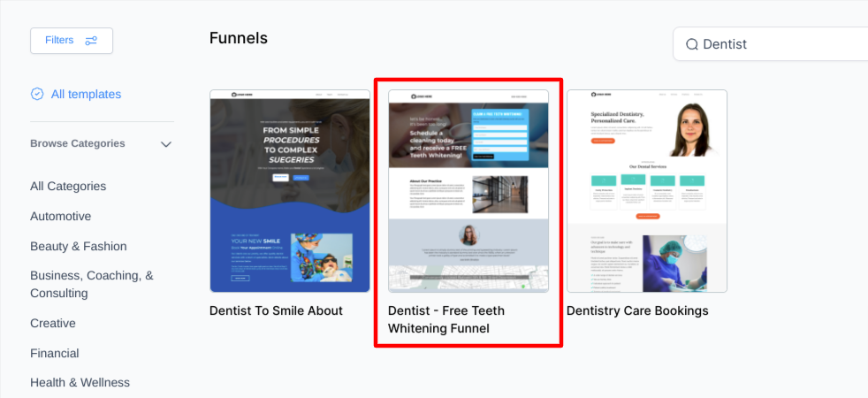The width and height of the screenshot is (868, 398).
Task: Click the Funnels heading
Action: click(x=239, y=38)
